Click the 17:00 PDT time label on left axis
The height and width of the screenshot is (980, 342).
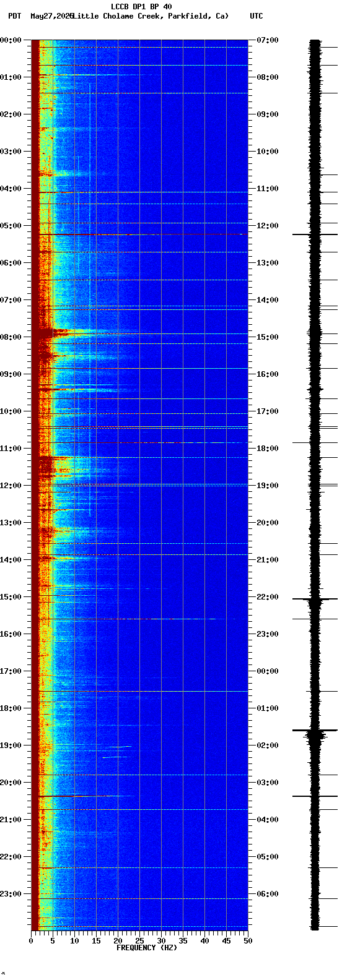point(11,671)
